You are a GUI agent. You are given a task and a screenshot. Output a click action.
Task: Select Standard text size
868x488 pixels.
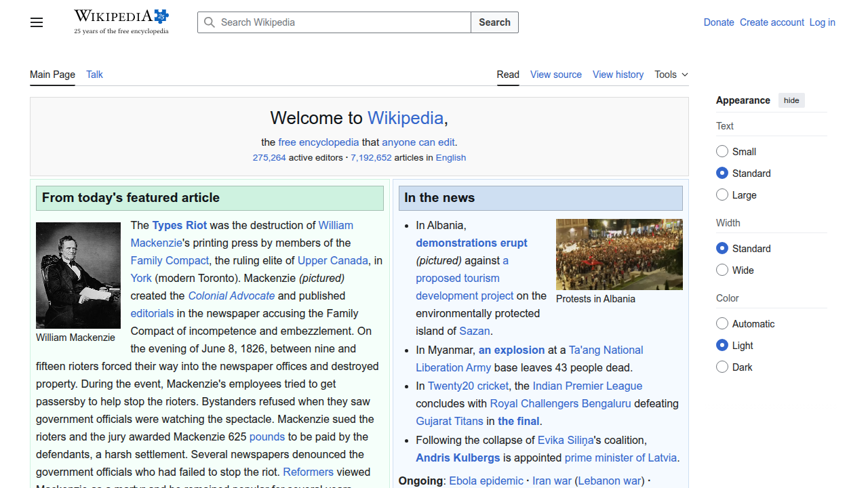click(722, 173)
